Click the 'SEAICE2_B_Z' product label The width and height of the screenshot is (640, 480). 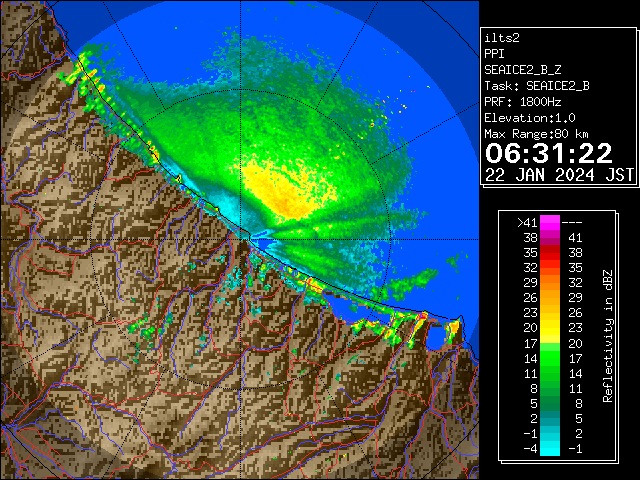coord(522,70)
